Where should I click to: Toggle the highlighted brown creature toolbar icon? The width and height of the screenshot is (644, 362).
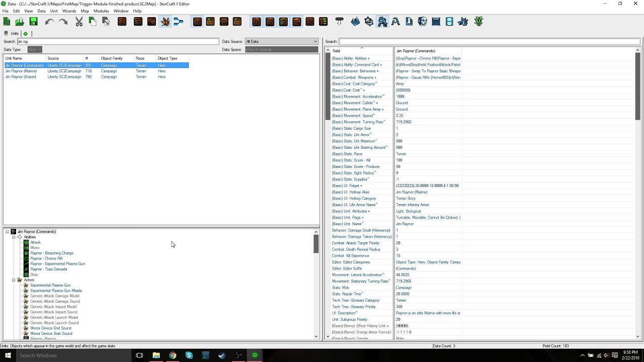click(165, 22)
